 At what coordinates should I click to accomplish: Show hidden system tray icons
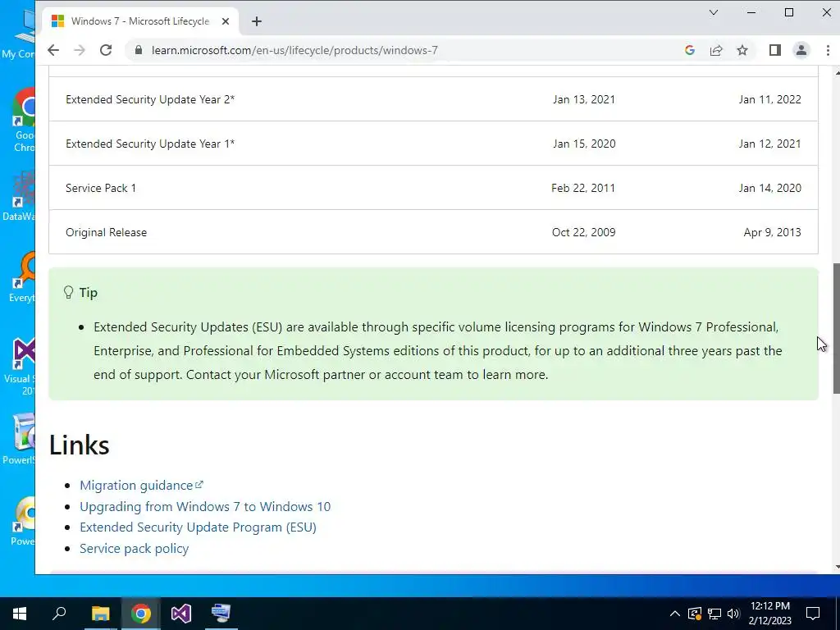coord(675,614)
